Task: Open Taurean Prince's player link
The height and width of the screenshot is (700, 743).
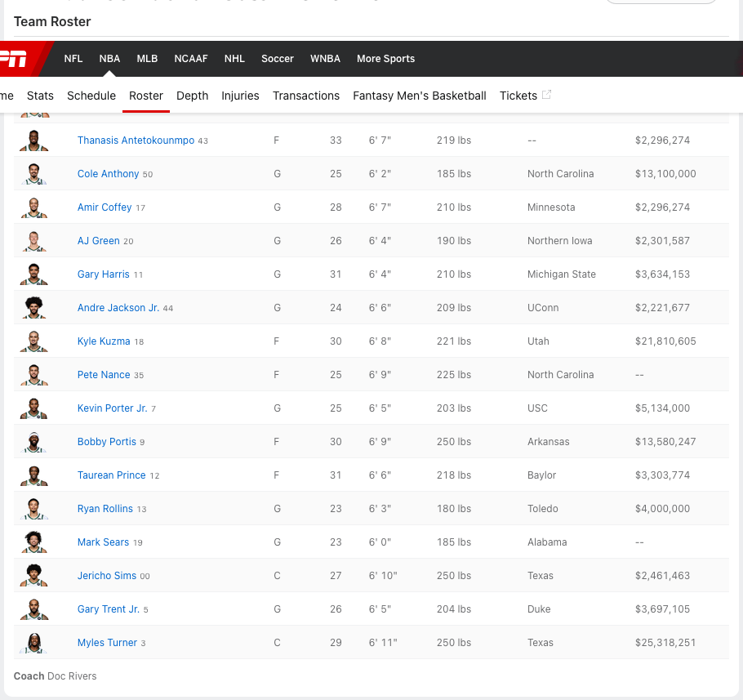Action: pos(111,475)
